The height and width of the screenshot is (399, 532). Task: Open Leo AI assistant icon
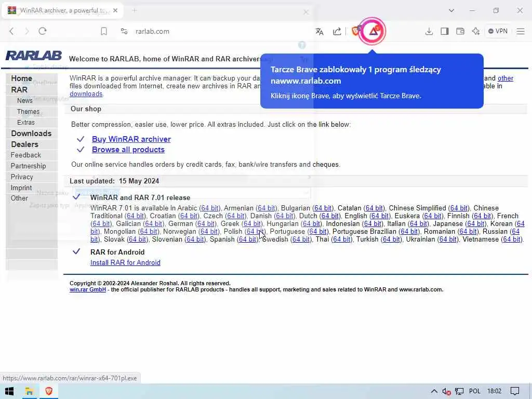pyautogui.click(x=476, y=31)
